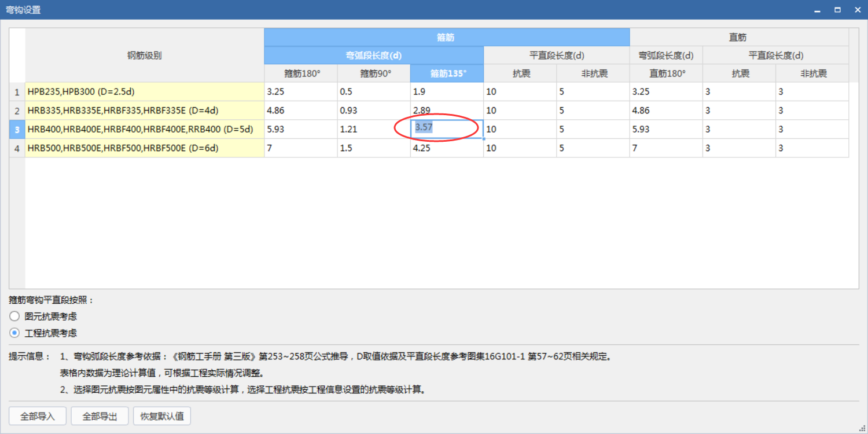Image resolution: width=868 pixels, height=434 pixels.
Task: Click the 恢复默认值 button
Action: (x=162, y=416)
